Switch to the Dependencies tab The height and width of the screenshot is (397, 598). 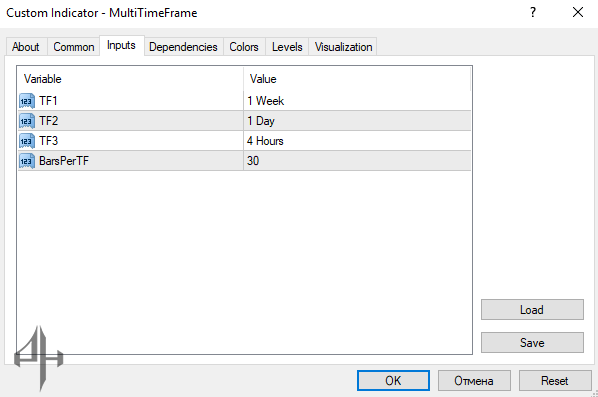click(x=183, y=47)
